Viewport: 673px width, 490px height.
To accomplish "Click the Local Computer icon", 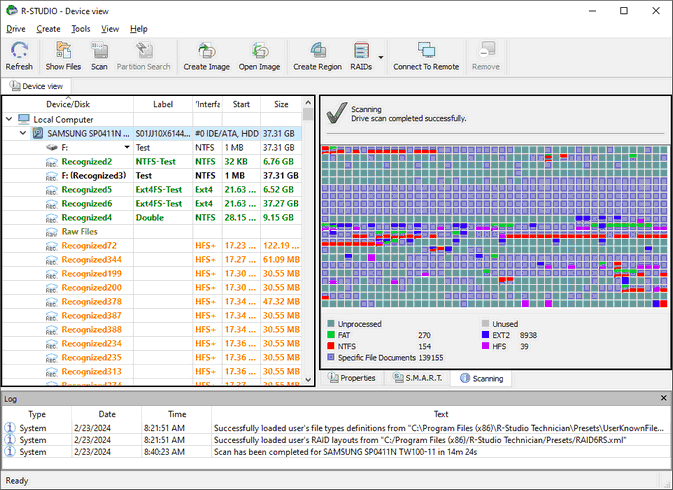I will click(x=24, y=119).
